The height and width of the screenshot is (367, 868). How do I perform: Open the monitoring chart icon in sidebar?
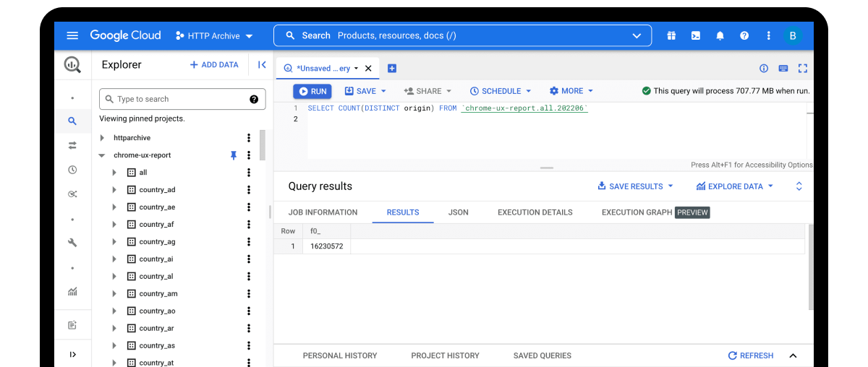[72, 292]
